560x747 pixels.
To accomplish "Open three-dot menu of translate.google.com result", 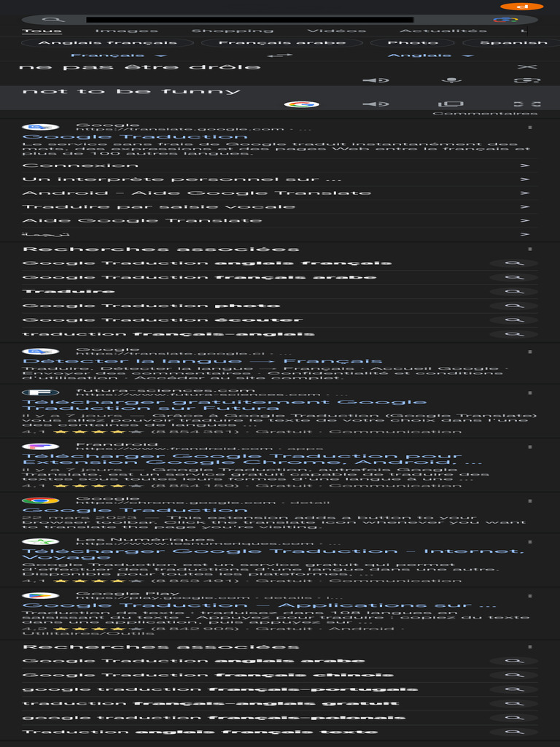I will (530, 128).
